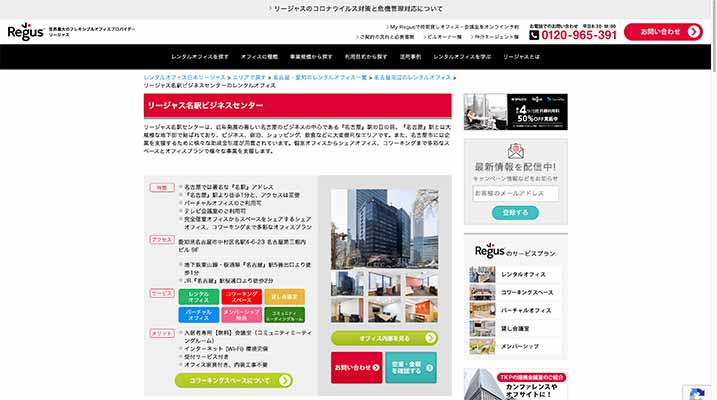Select first small building thumbnail in gallery
Image resolution: width=717 pixels, height=400 pixels.
click(x=348, y=283)
